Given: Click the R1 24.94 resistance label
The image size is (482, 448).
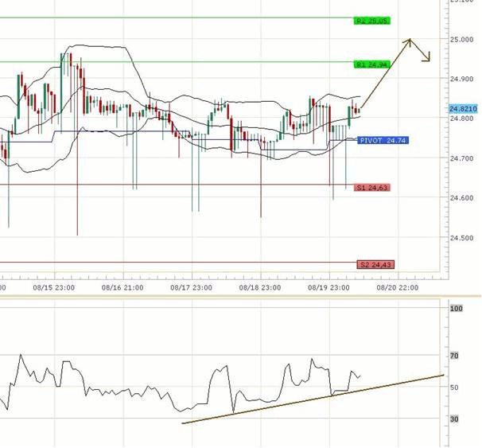Looking at the screenshot, I should point(372,64).
